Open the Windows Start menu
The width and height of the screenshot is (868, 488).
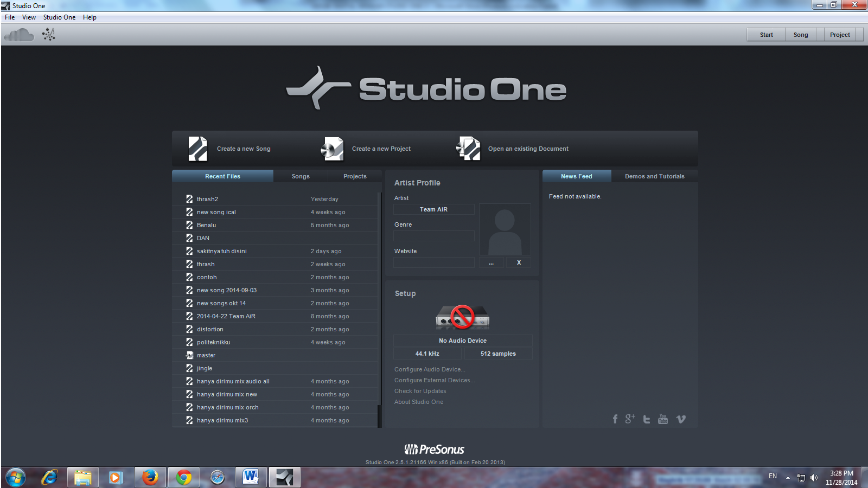15,478
